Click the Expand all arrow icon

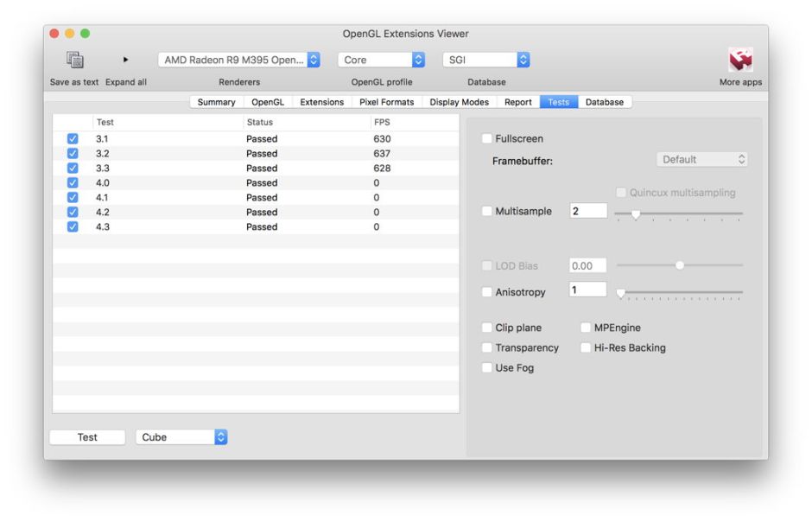[x=125, y=60]
